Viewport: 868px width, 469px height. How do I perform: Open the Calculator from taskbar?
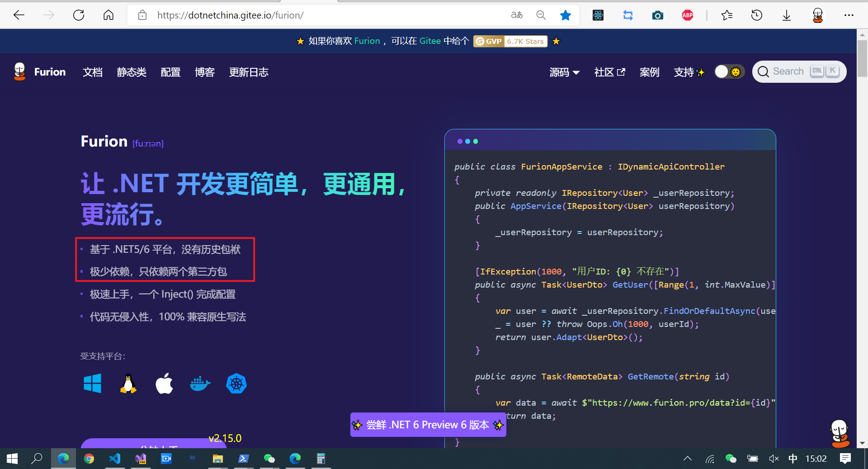tap(321, 459)
